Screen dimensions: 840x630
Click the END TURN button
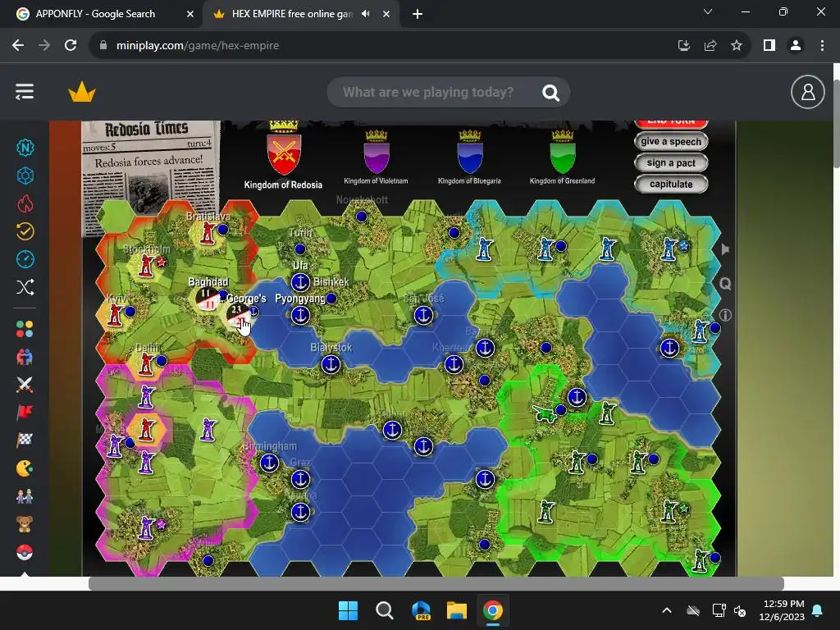click(x=671, y=123)
